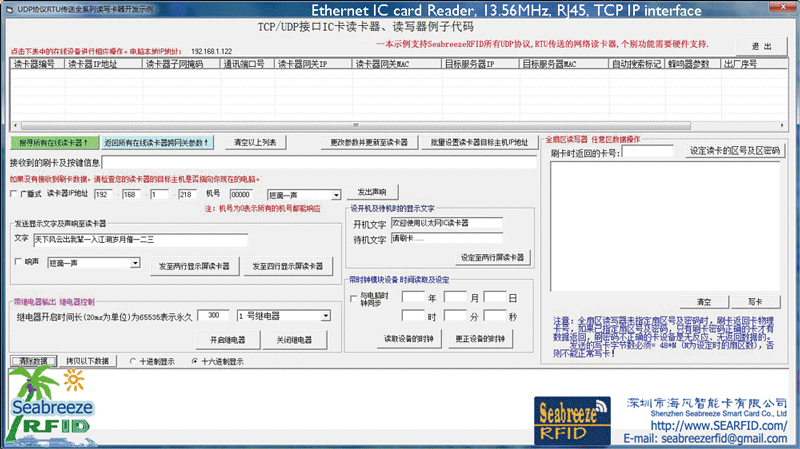Click the 机号 machine number field
The image size is (800, 449).
click(245, 194)
